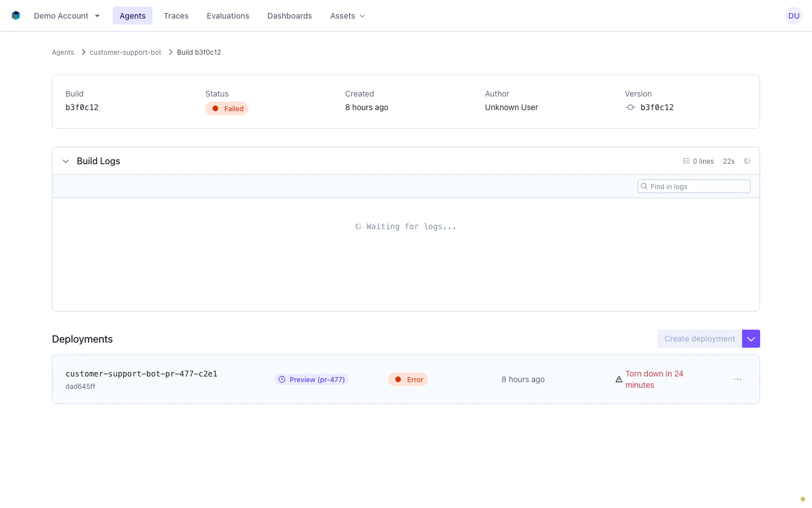Switch to the Agents tab
The height and width of the screenshot is (508, 812).
point(133,16)
